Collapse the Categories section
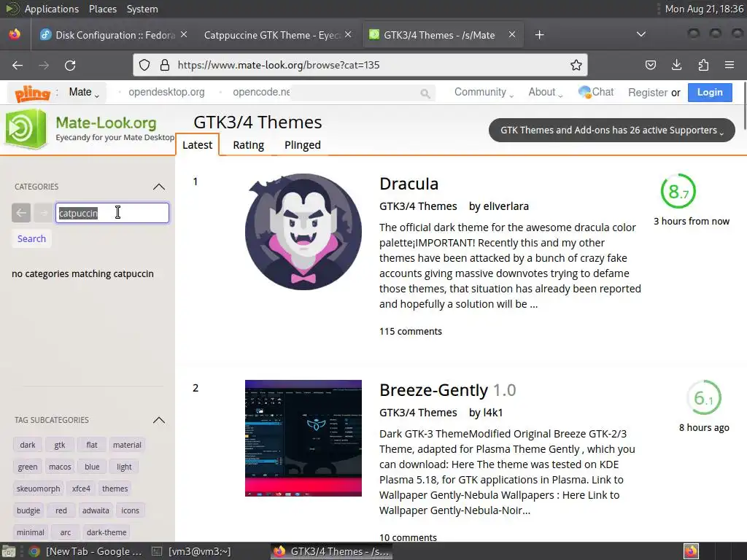Screen dimensions: 747x560 click(x=159, y=187)
